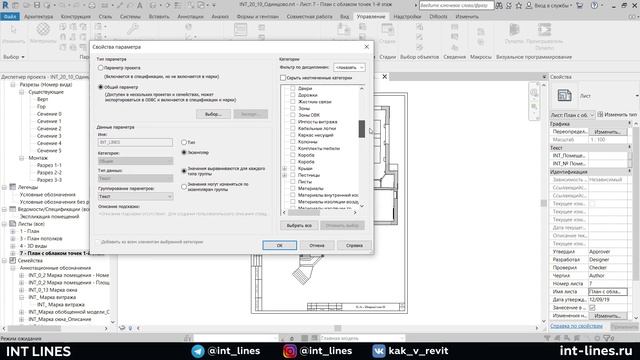Click the 'OK' button in parameter dialog
This screenshot has width=640, height=360.
[280, 245]
